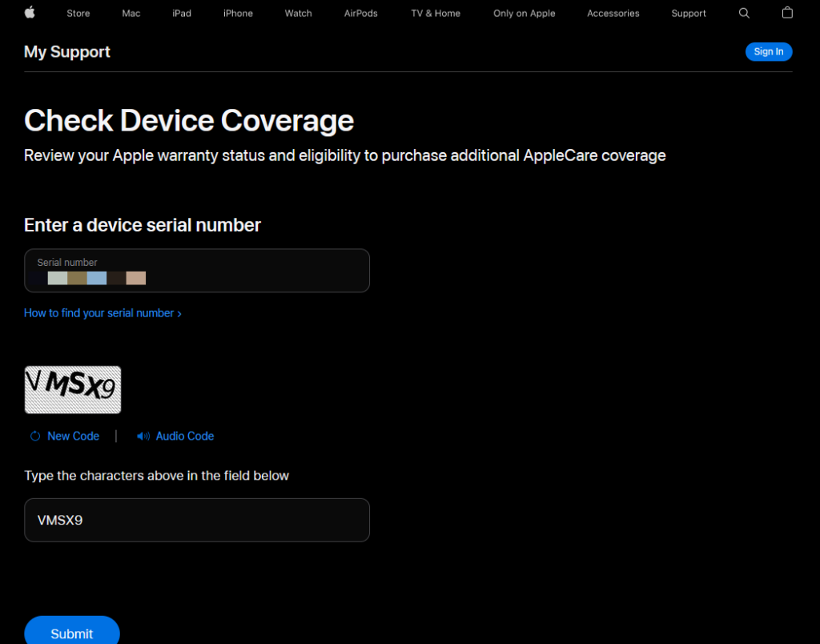Open the iPhone menu
This screenshot has width=820, height=644.
coord(238,13)
